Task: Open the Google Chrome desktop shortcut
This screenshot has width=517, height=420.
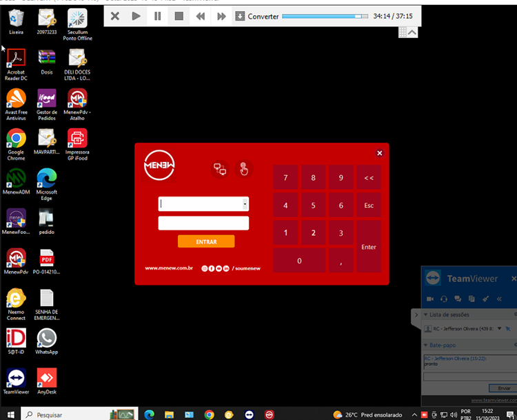Action: (x=16, y=145)
